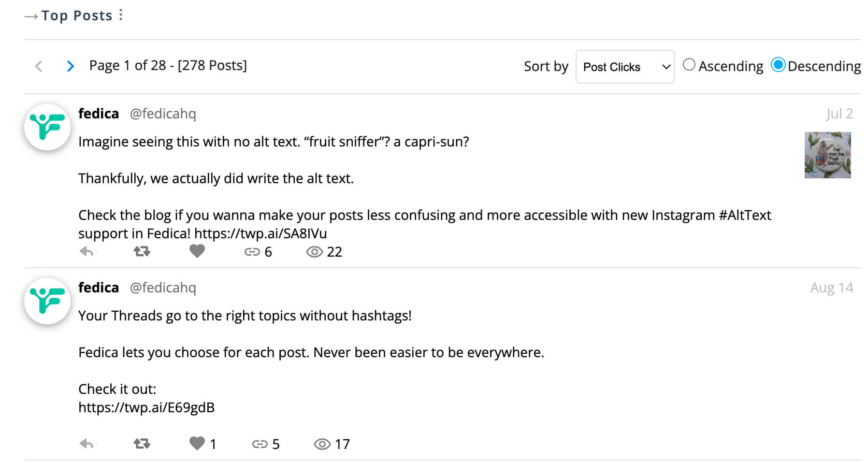Open the Post Clicks sort dropdown
The image size is (868, 463).
click(x=624, y=67)
